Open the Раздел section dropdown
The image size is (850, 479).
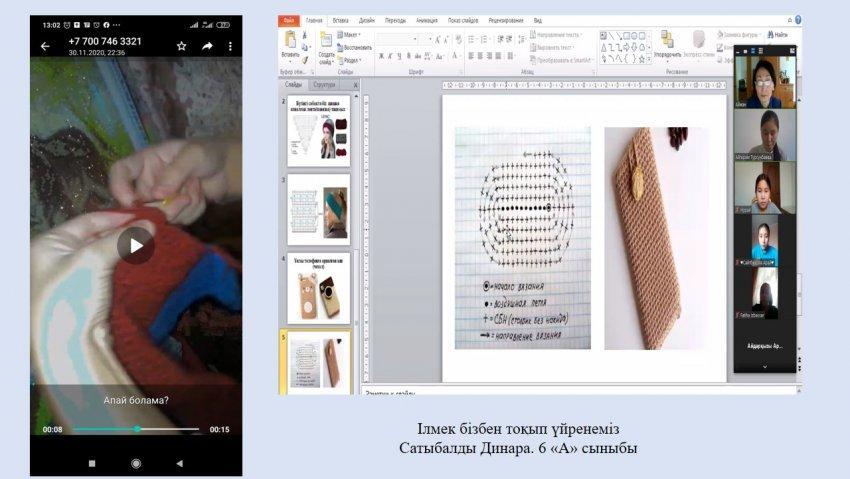[348, 60]
